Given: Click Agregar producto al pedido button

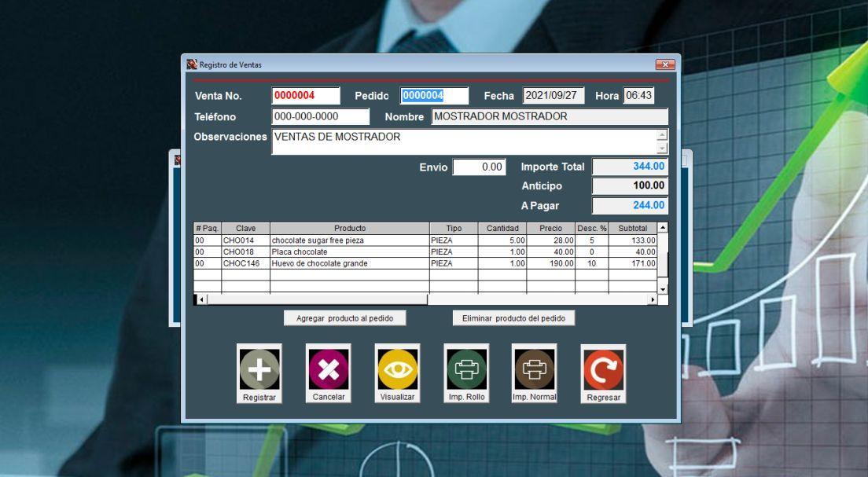Looking at the screenshot, I should click(x=345, y=318).
